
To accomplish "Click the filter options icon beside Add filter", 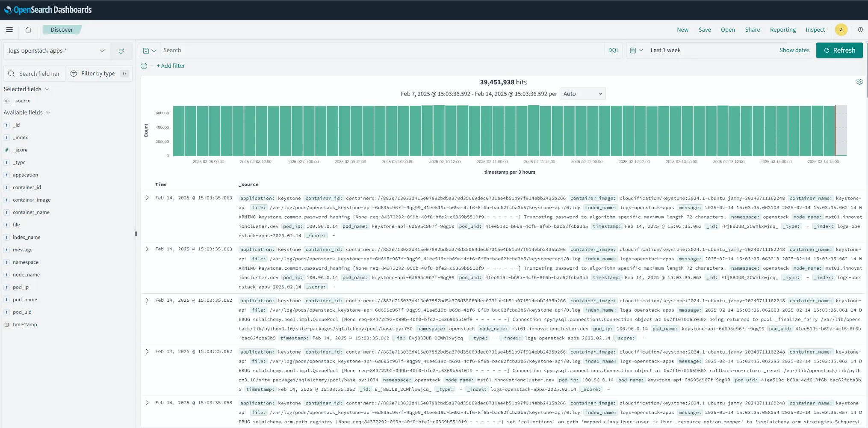I will [144, 66].
